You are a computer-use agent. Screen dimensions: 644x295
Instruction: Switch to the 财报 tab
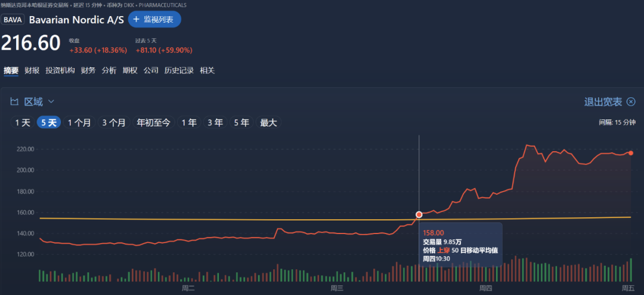pyautogui.click(x=32, y=70)
